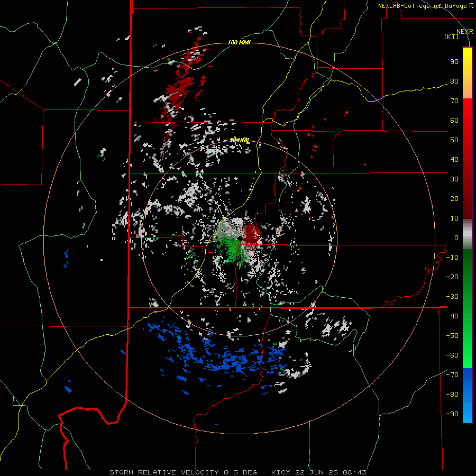Click the black radar site dot at map center
The width and height of the screenshot is (476, 476).
pos(240,238)
